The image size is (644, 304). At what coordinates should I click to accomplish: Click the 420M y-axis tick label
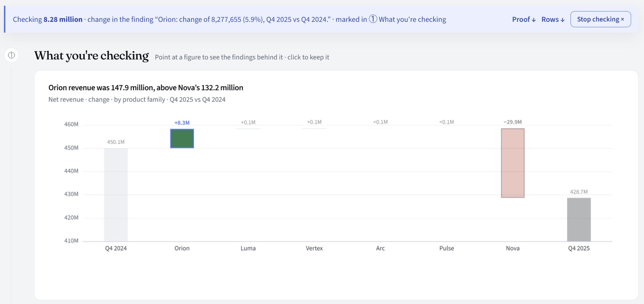71,218
